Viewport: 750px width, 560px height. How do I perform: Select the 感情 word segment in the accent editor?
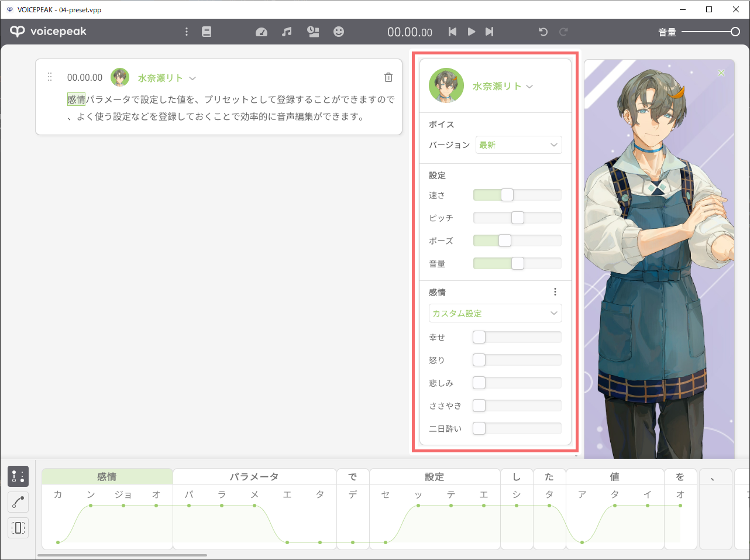pos(107,476)
